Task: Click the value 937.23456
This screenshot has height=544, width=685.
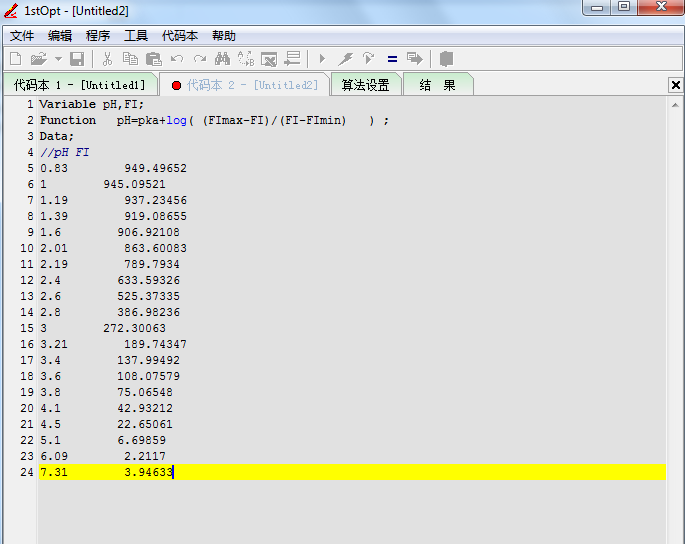Action: click(156, 200)
